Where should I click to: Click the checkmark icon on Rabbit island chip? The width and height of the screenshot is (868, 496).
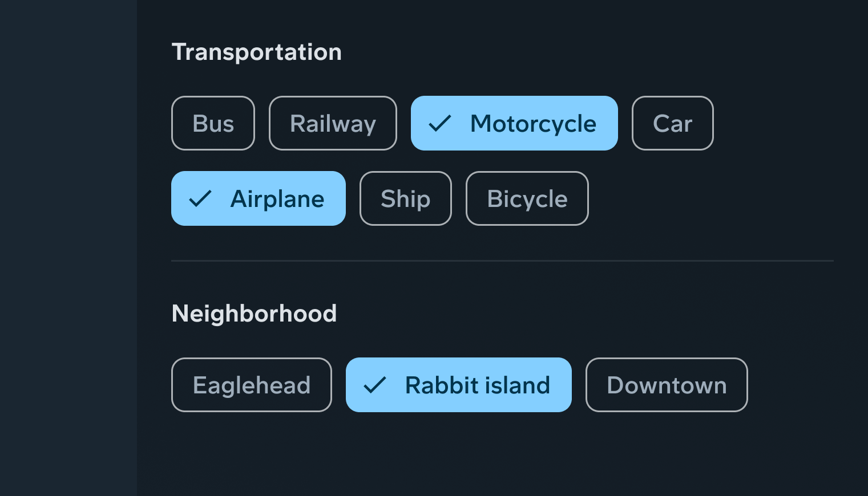375,385
